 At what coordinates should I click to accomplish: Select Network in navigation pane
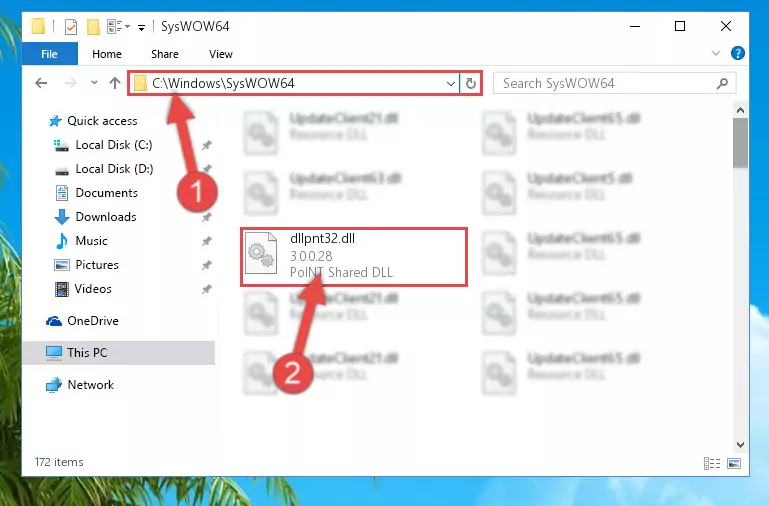(x=91, y=385)
